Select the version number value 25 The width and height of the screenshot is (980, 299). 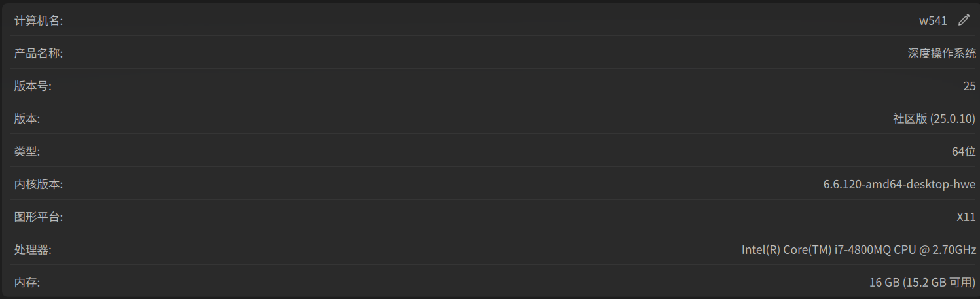tap(970, 86)
